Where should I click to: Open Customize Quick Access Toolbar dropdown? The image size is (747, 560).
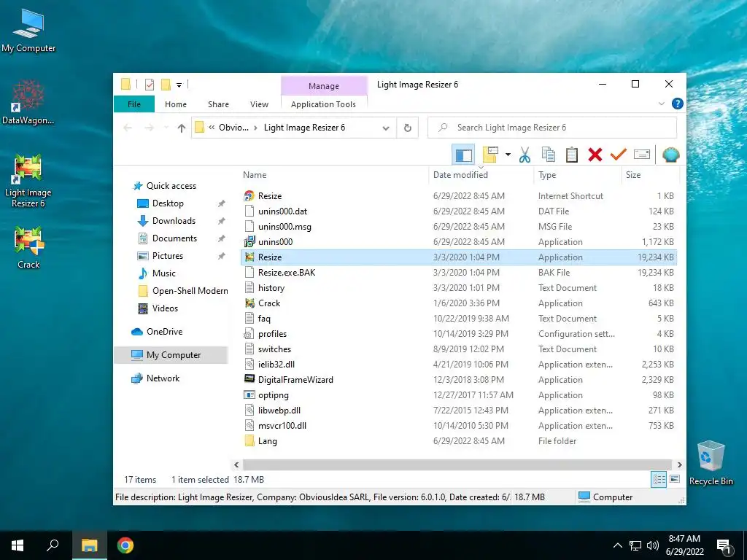[179, 85]
